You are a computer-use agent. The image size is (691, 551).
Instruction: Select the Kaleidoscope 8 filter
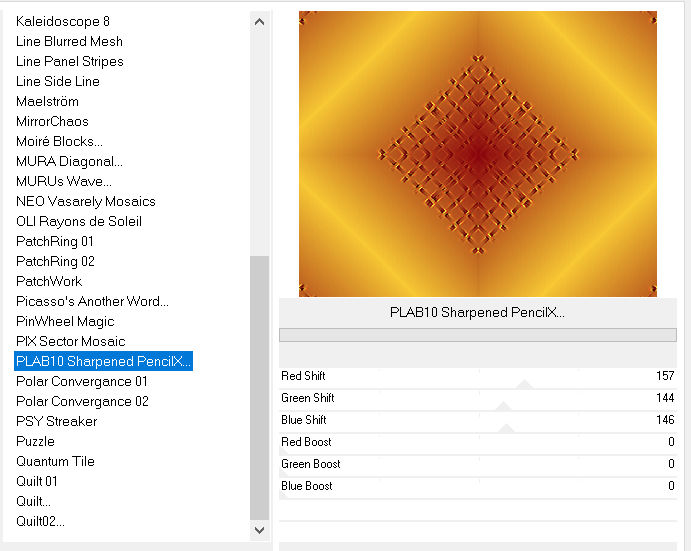click(63, 21)
